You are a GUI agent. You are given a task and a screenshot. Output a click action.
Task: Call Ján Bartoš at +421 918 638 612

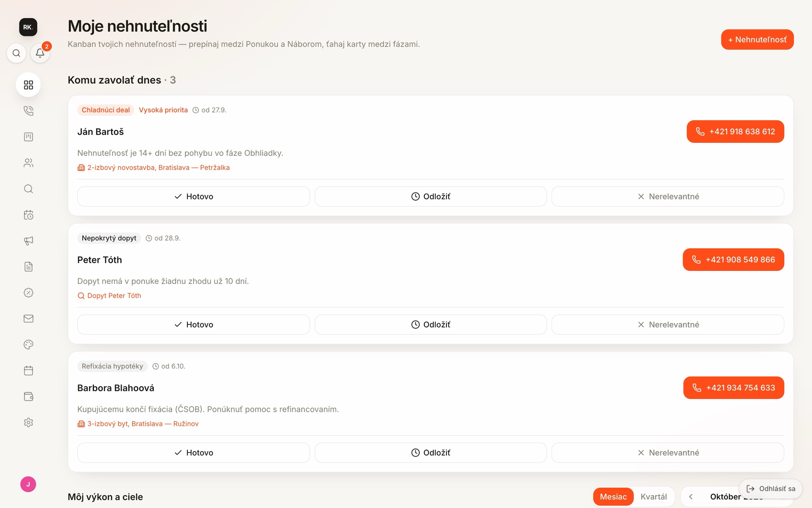coord(735,131)
